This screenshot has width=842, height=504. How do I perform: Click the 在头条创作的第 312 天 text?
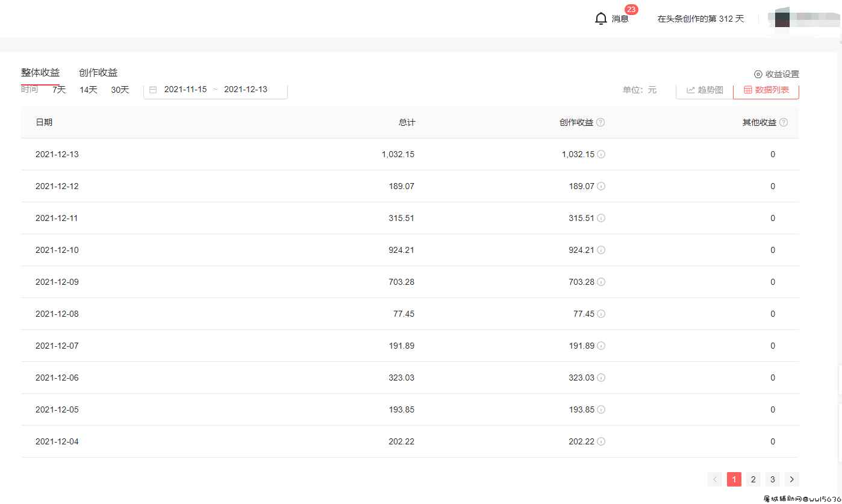click(701, 19)
